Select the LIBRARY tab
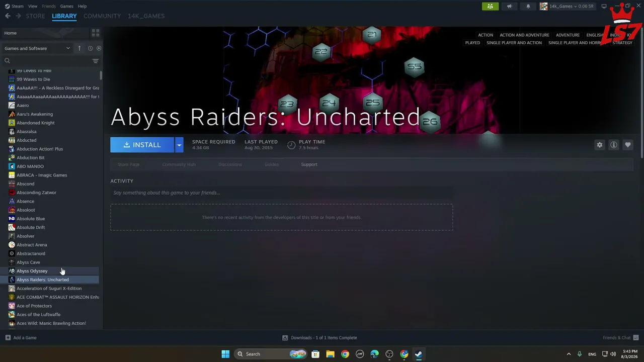The height and width of the screenshot is (362, 644). pos(64,16)
